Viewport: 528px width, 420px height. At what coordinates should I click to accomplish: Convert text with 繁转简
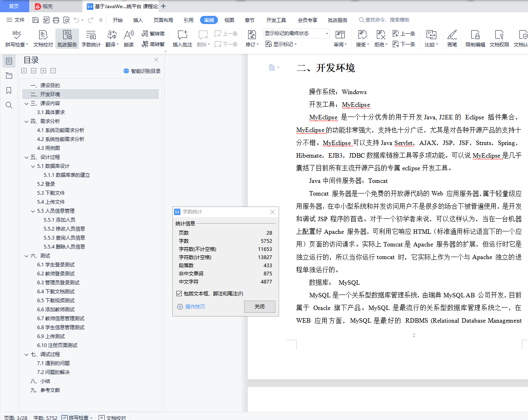(x=153, y=34)
